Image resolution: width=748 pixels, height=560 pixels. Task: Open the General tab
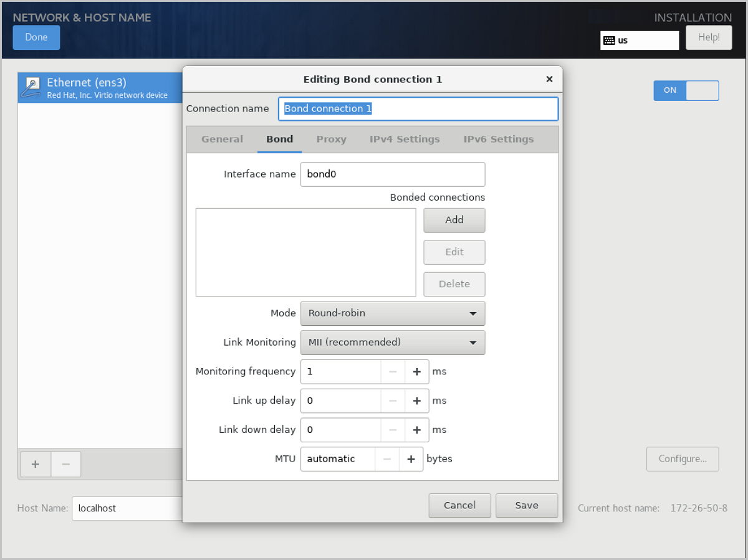[x=222, y=139]
